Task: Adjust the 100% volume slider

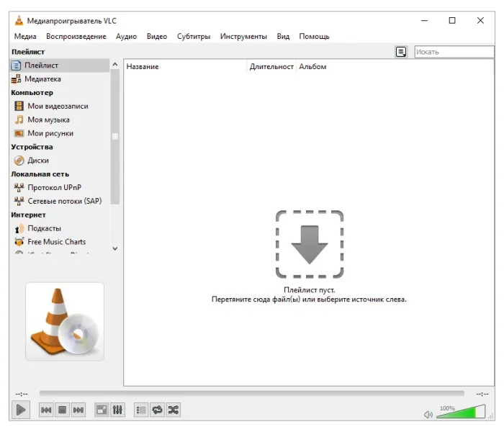Action: (x=461, y=412)
